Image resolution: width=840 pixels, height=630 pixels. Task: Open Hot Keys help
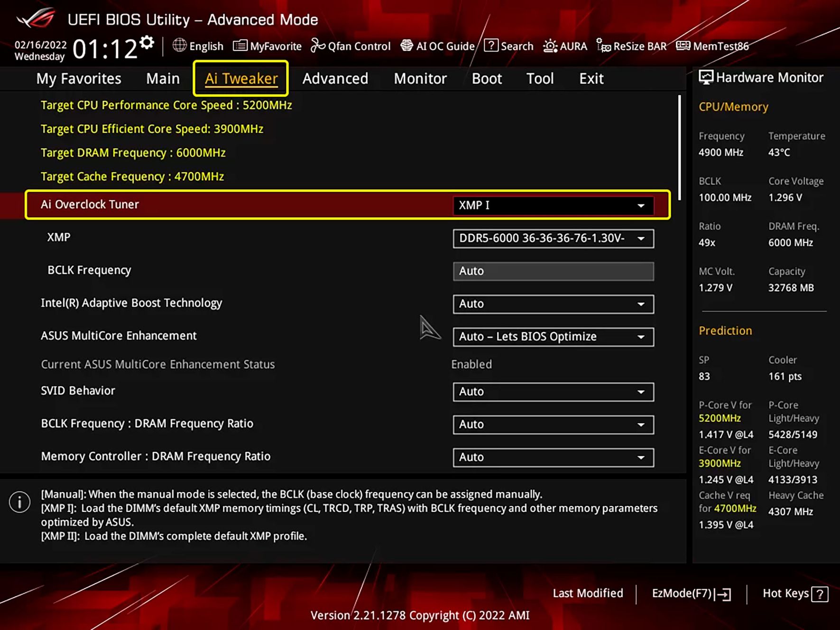coord(795,593)
